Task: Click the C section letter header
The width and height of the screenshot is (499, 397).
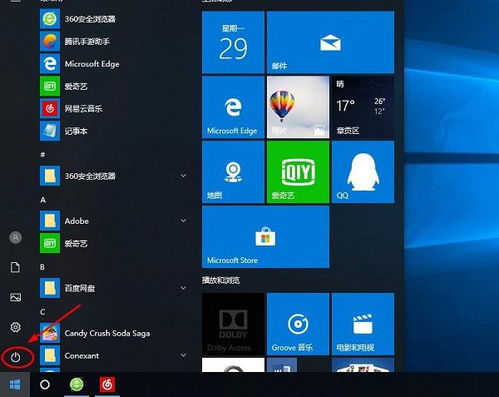Action: [42, 312]
